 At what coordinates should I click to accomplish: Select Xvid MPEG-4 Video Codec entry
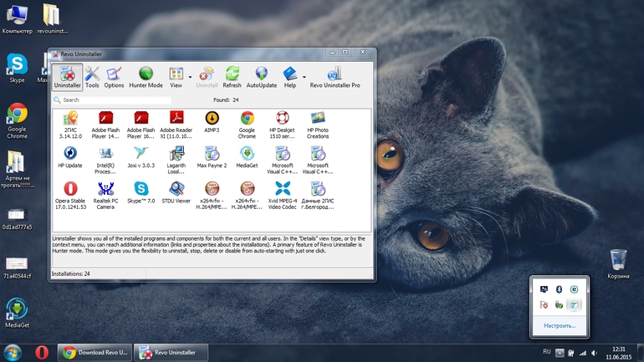pyautogui.click(x=283, y=196)
